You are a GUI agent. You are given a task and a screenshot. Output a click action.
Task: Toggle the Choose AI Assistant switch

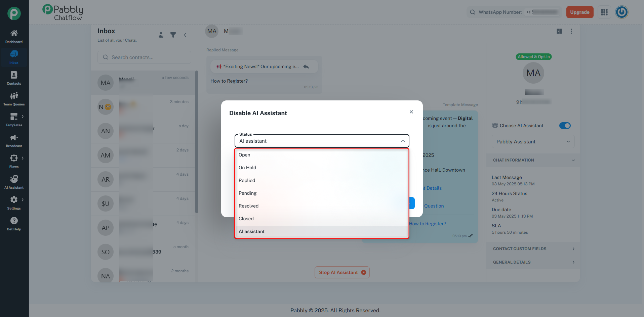click(x=565, y=126)
